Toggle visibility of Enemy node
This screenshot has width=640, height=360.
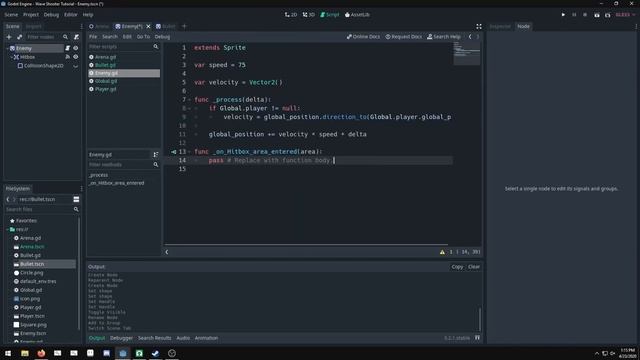(76, 48)
